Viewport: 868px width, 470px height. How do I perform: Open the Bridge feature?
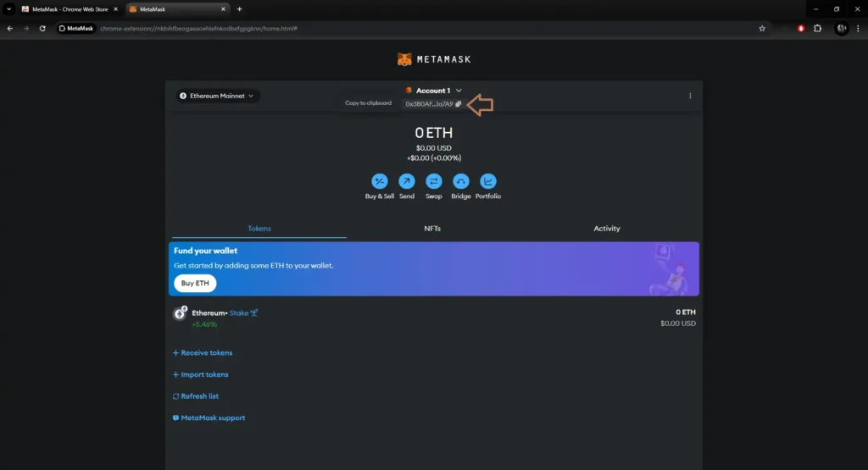460,181
